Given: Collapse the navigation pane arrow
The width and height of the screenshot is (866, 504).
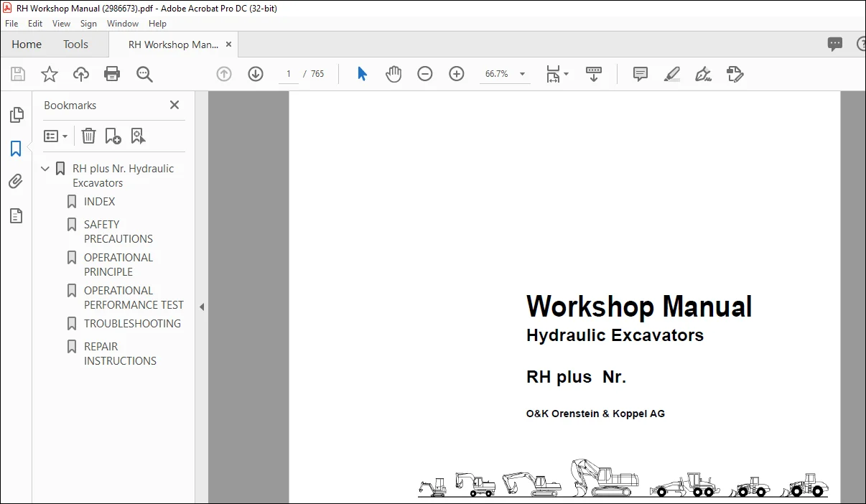Looking at the screenshot, I should point(202,307).
